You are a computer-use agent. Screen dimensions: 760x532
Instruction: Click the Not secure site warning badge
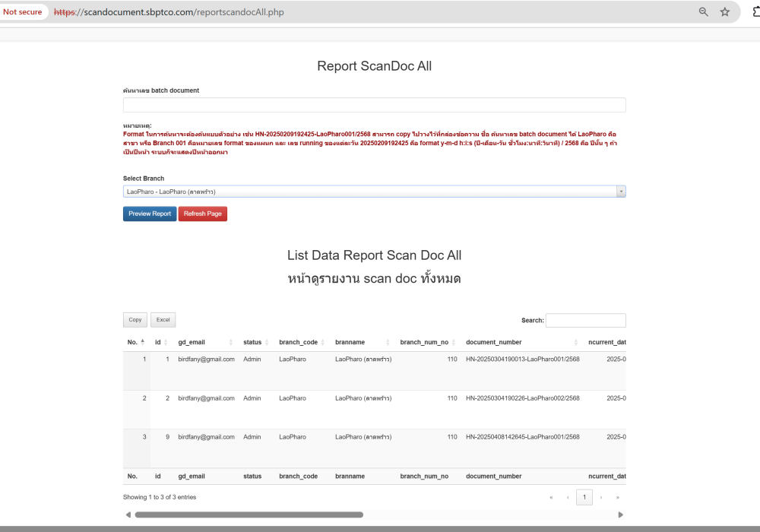click(23, 12)
